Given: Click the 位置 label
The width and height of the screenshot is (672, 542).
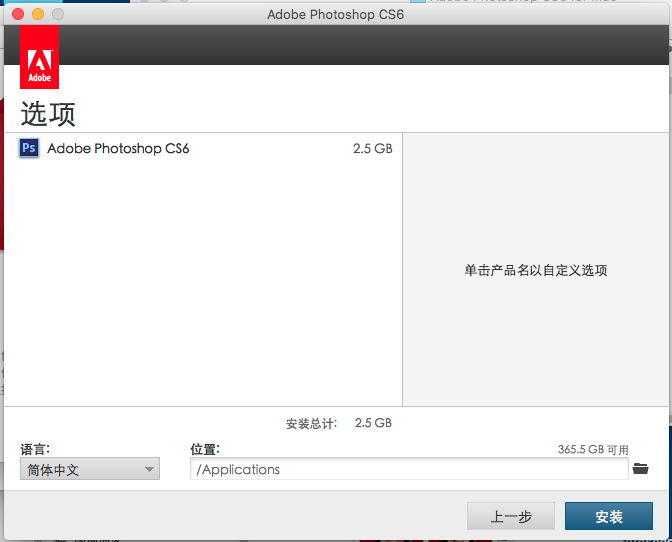Looking at the screenshot, I should point(205,449).
